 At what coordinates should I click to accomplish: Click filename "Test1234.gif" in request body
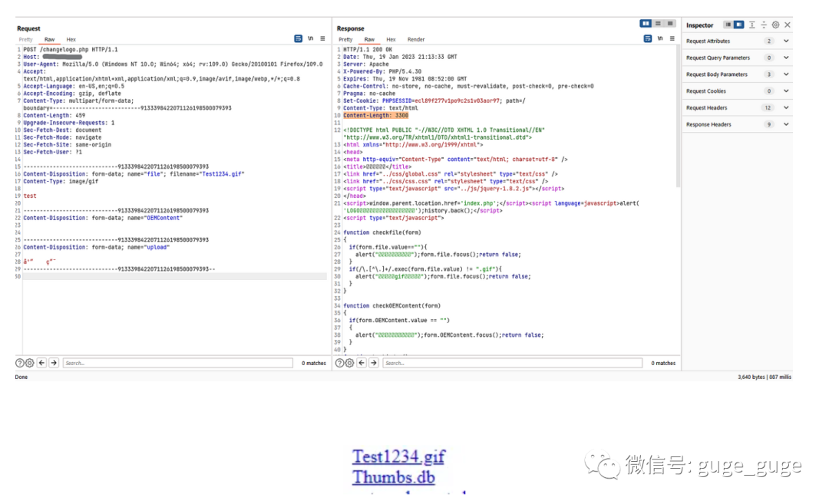pyautogui.click(x=223, y=174)
